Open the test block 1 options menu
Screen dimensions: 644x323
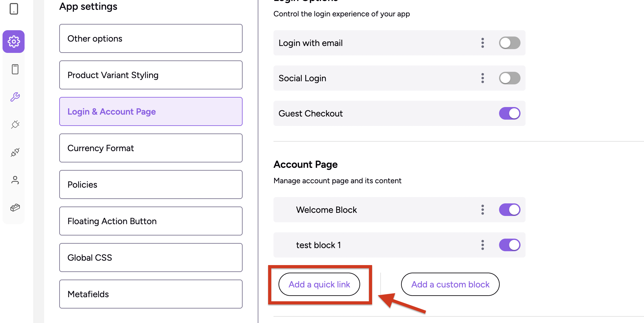click(482, 245)
